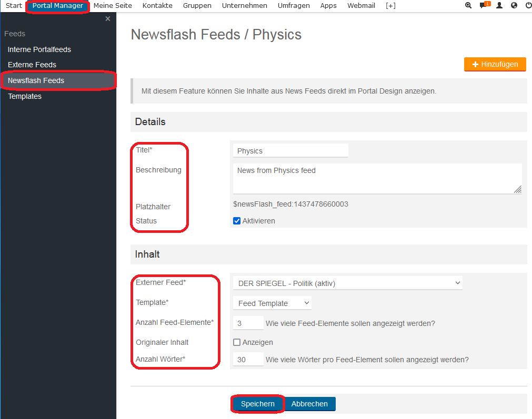The image size is (532, 419).
Task: Close the Feeds sidebar with X
Action: click(108, 18)
